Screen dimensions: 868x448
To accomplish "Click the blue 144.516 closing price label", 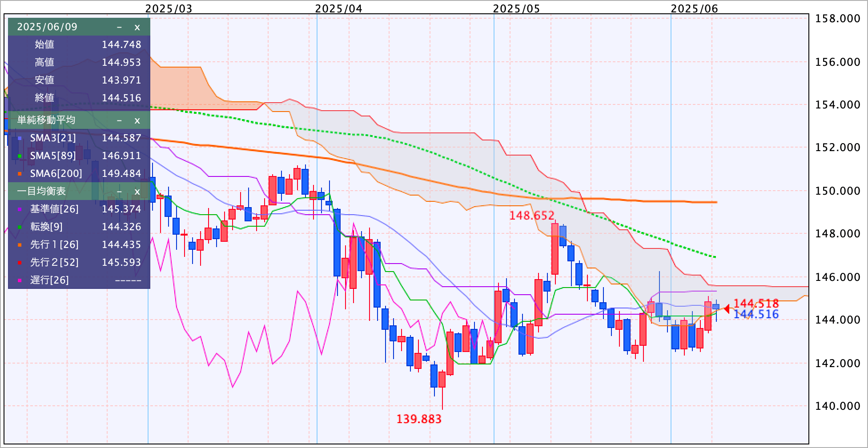I will 756,315.
